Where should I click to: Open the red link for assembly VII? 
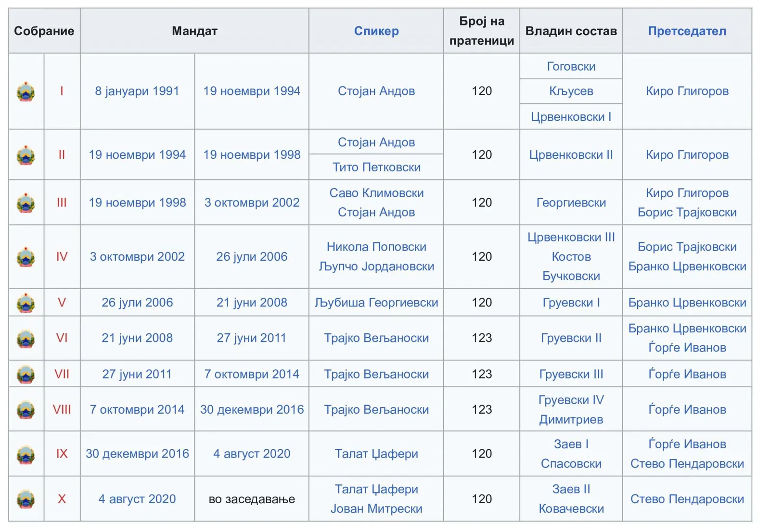(62, 374)
